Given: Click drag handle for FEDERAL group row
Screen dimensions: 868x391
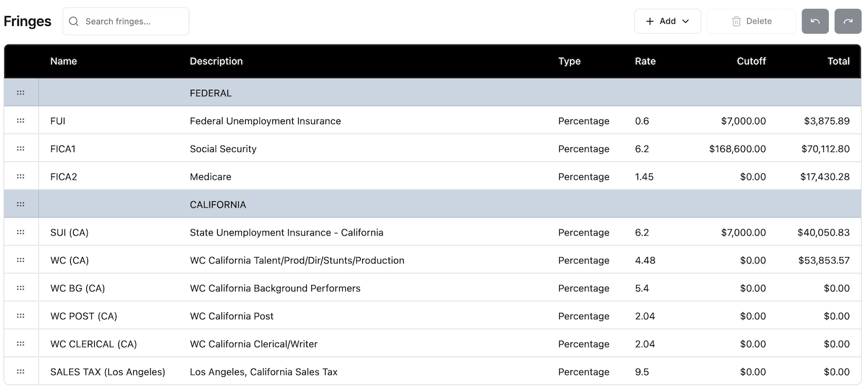Looking at the screenshot, I should (x=20, y=93).
